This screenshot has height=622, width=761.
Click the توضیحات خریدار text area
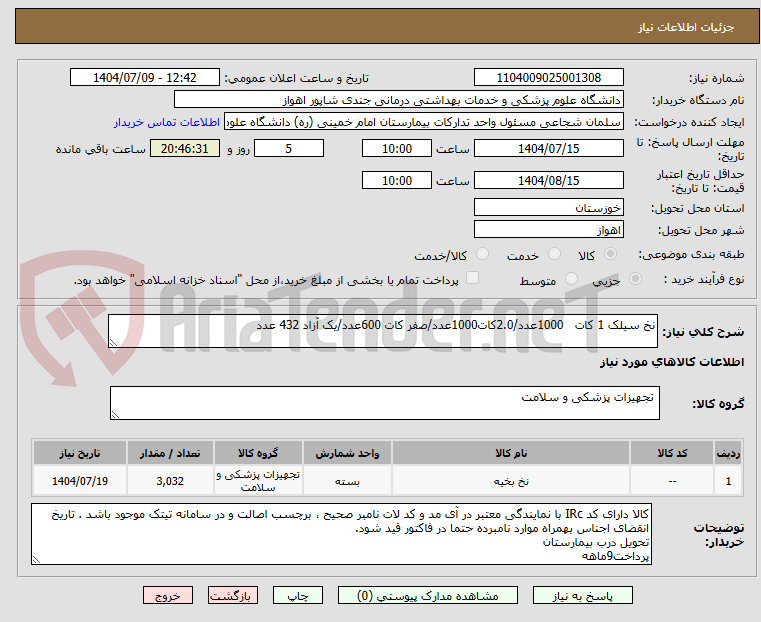342,534
